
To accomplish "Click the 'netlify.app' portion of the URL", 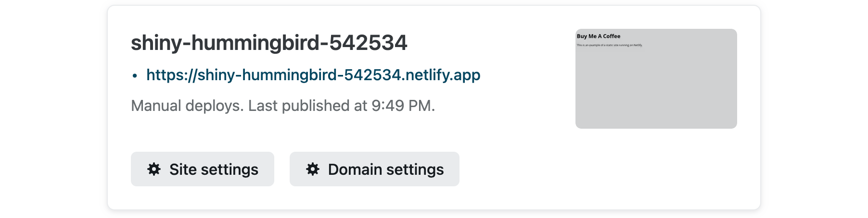I will coord(443,75).
